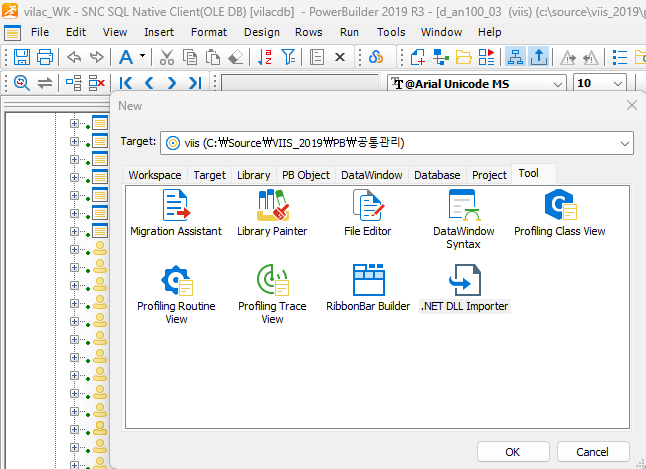Image resolution: width=646 pixels, height=469 pixels.
Task: Open the Window menu
Action: [441, 32]
